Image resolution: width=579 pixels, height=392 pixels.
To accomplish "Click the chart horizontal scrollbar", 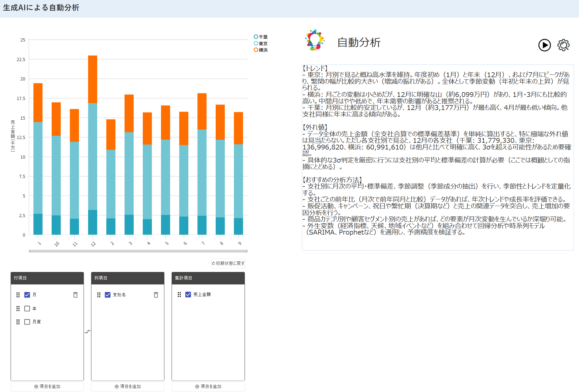I will pos(138,251).
